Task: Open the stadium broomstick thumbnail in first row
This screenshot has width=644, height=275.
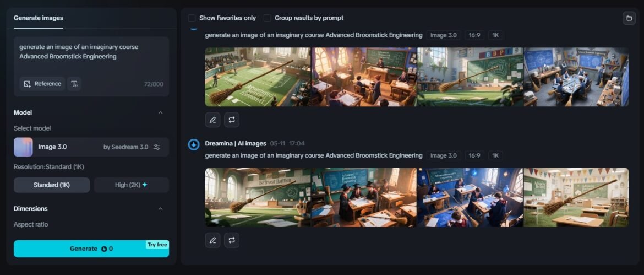Action: pos(258,77)
